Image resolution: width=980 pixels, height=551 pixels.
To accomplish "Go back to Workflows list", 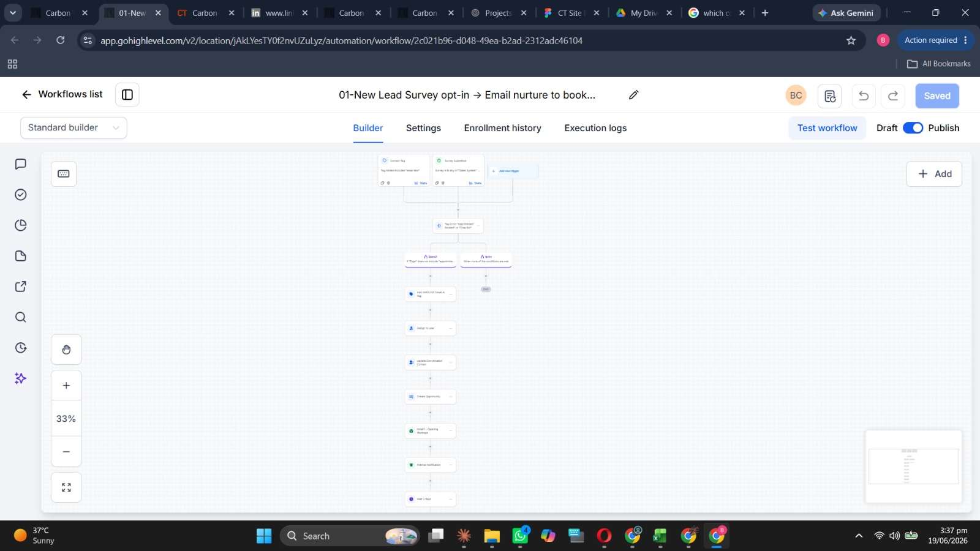I will (x=62, y=94).
